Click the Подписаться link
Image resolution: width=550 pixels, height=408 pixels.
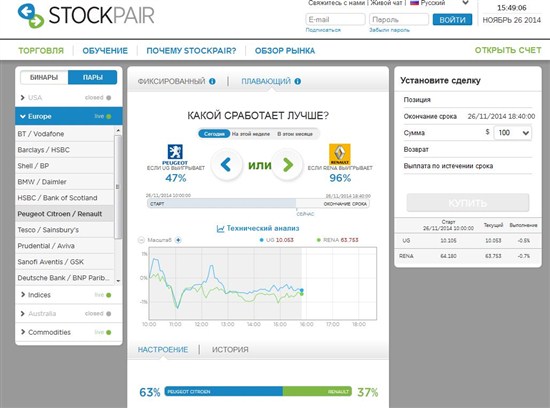pyautogui.click(x=323, y=30)
